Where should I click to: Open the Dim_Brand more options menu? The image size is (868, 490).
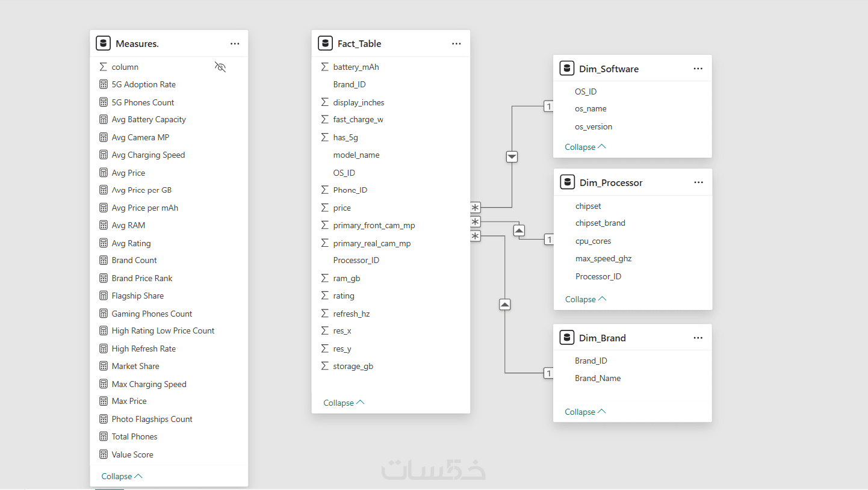pos(698,338)
